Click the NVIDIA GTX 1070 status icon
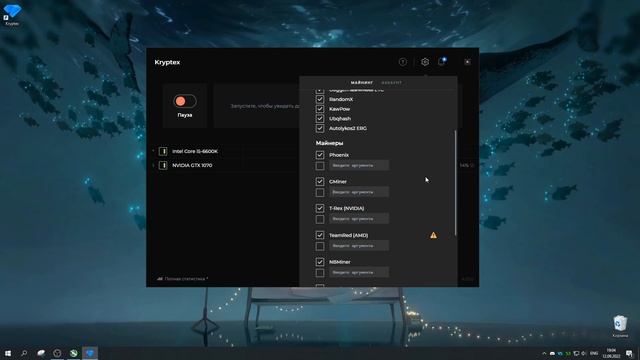 pos(163,165)
